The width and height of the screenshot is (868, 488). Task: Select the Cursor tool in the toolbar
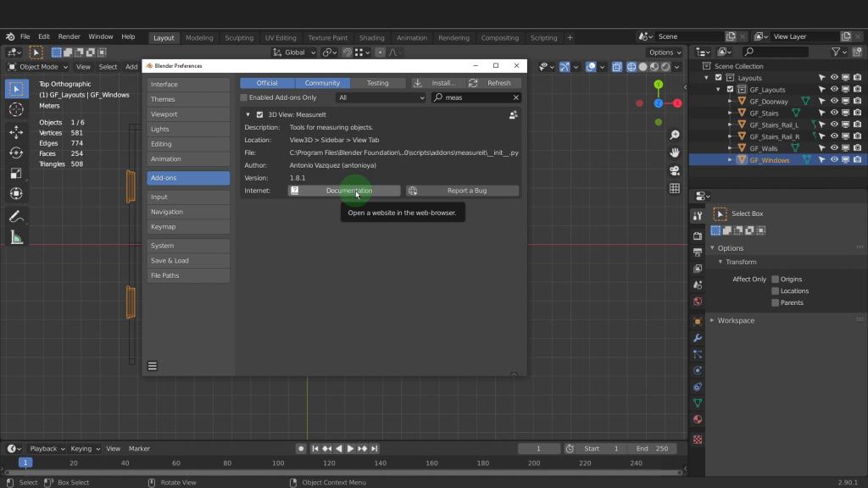16,110
